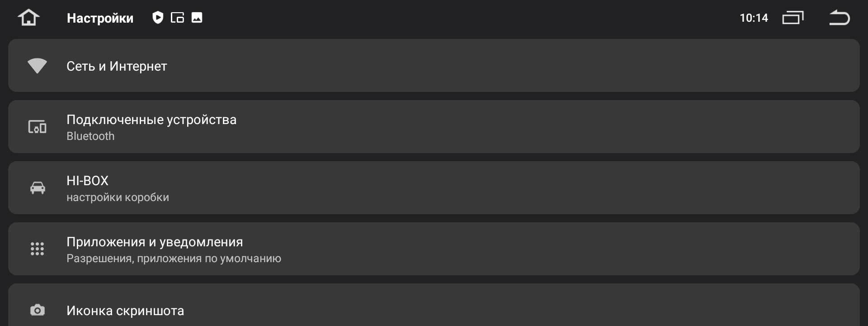Image resolution: width=868 pixels, height=326 pixels.
Task: Tap the настройки коробки subtitle
Action: pos(118,197)
